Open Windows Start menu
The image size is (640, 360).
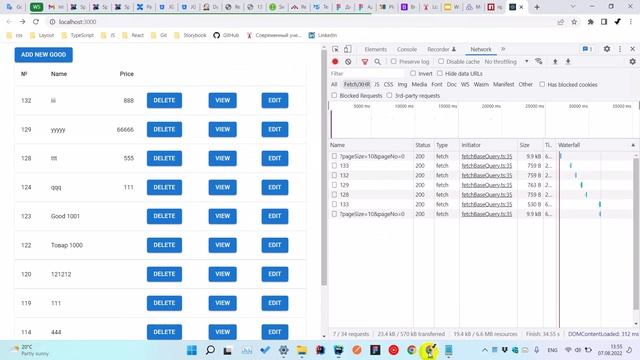tap(191, 350)
